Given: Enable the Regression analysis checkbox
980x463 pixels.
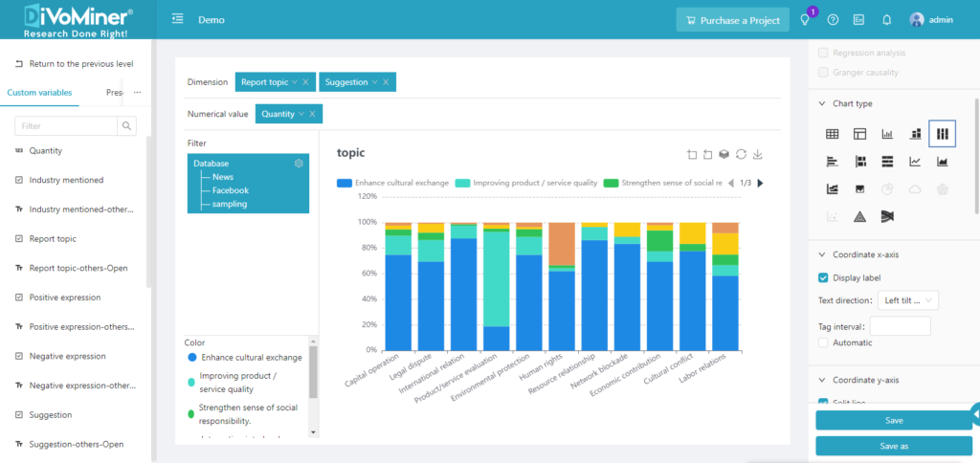Looking at the screenshot, I should [824, 54].
